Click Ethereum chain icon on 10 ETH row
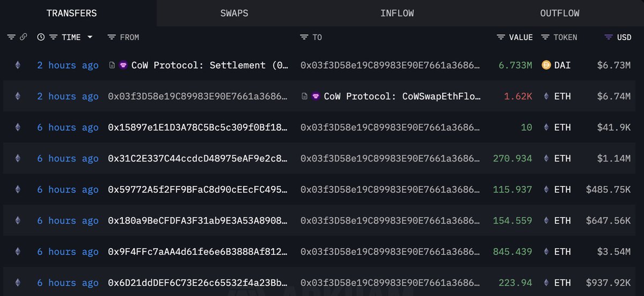This screenshot has height=296, width=644. point(17,128)
